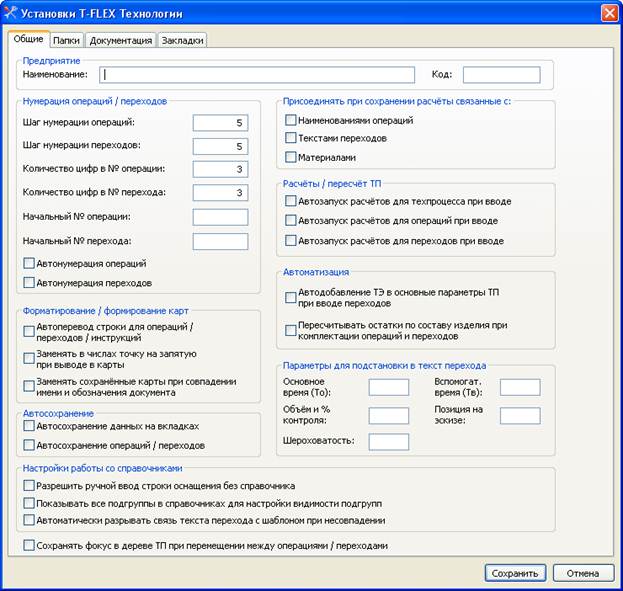Enable Автоперевод строки для операций

click(x=29, y=331)
